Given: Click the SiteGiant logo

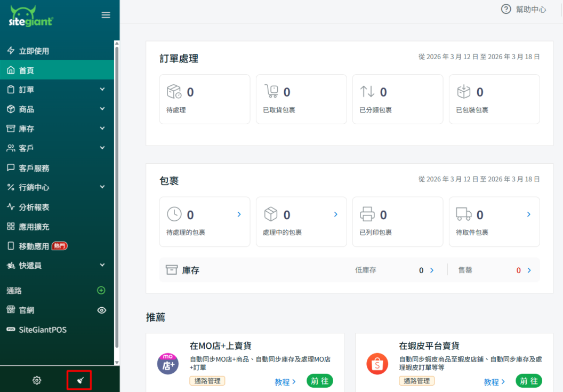Looking at the screenshot, I should tap(31, 16).
